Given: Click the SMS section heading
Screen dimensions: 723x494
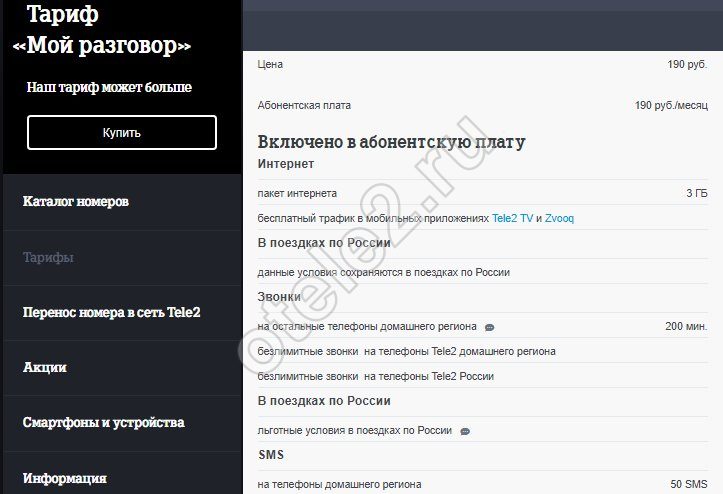Looking at the screenshot, I should [271, 455].
